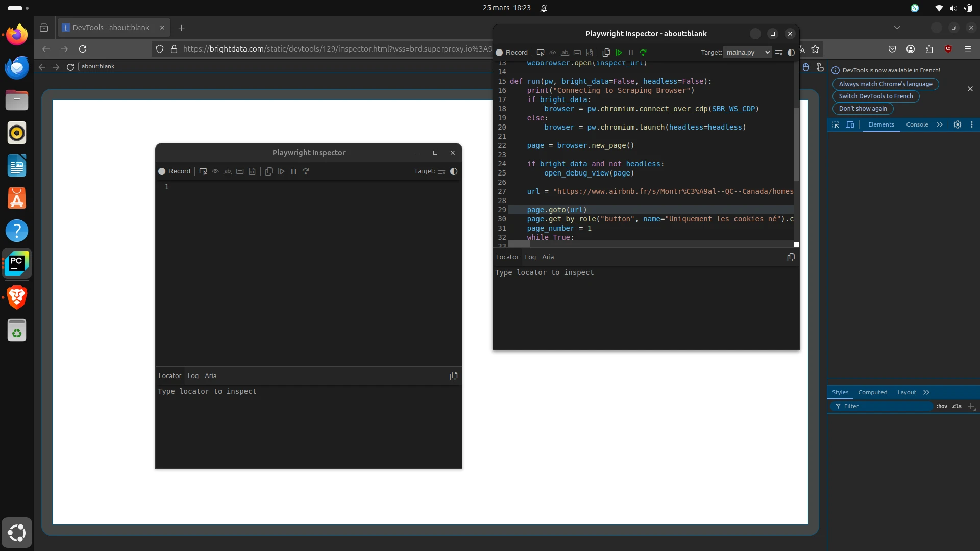Switch to the Console tab in DevTools
This screenshot has height=551, width=980.
917,124
